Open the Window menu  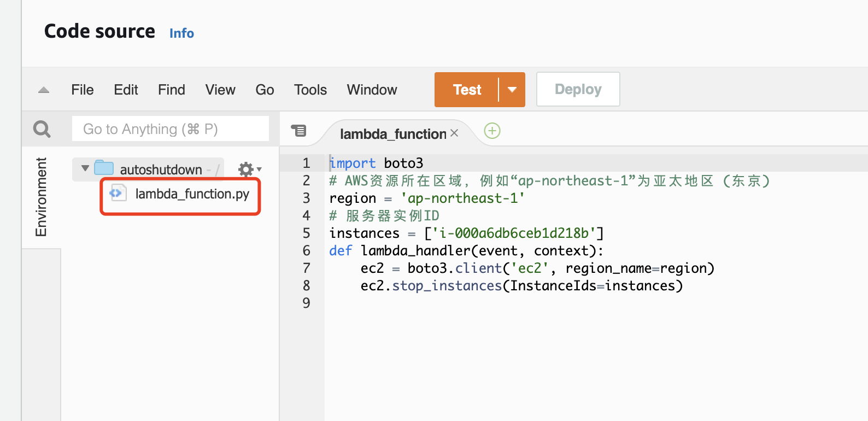[372, 90]
